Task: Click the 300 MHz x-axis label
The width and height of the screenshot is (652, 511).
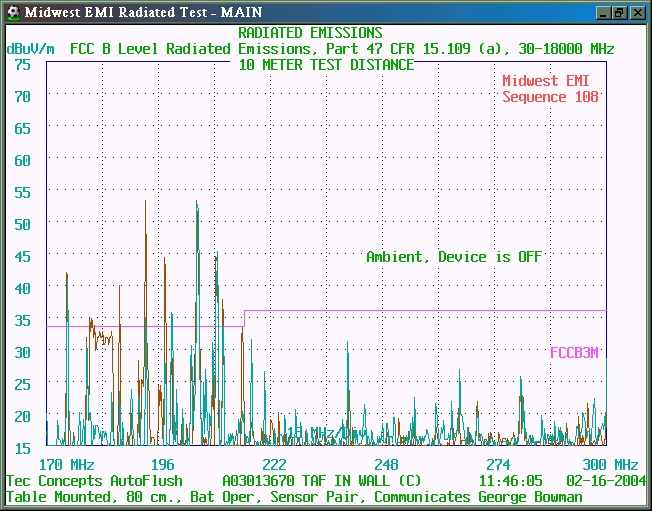Action: 610,465
